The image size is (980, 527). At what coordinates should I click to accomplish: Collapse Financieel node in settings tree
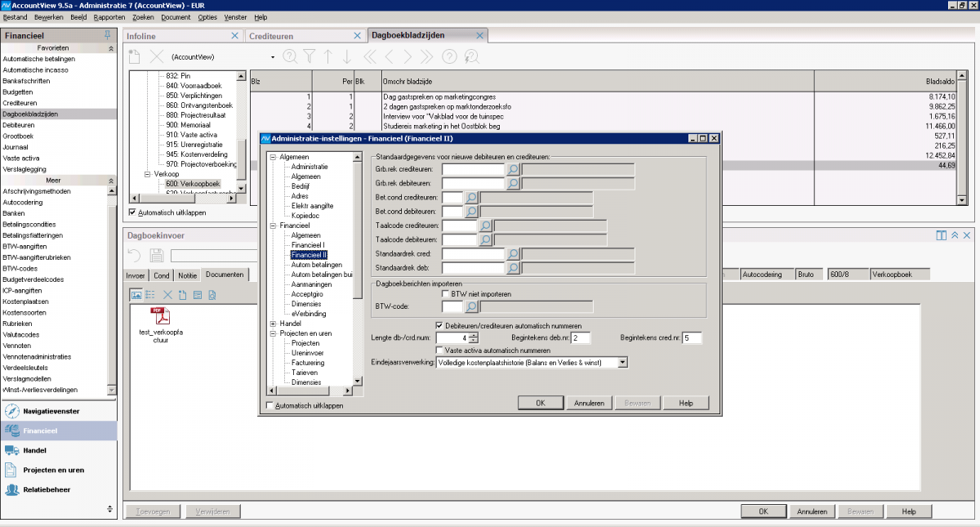point(273,225)
